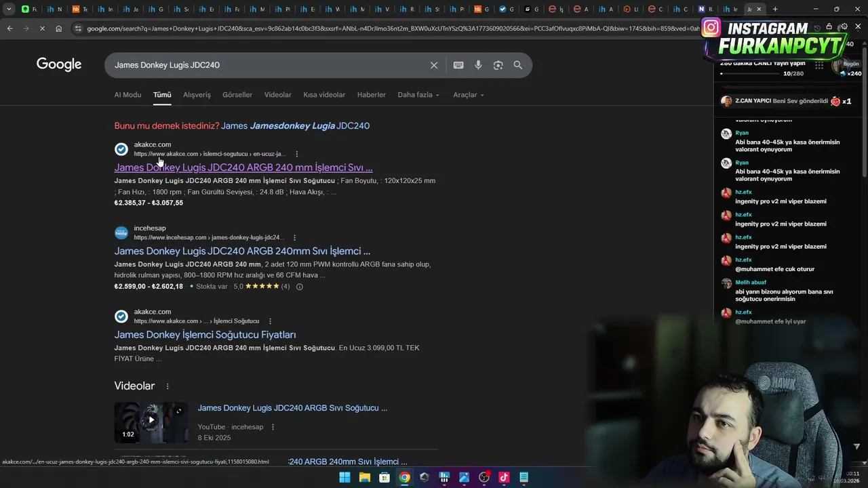The width and height of the screenshot is (868, 488).
Task: Open the Alışveriş shopping tab
Action: (x=197, y=95)
